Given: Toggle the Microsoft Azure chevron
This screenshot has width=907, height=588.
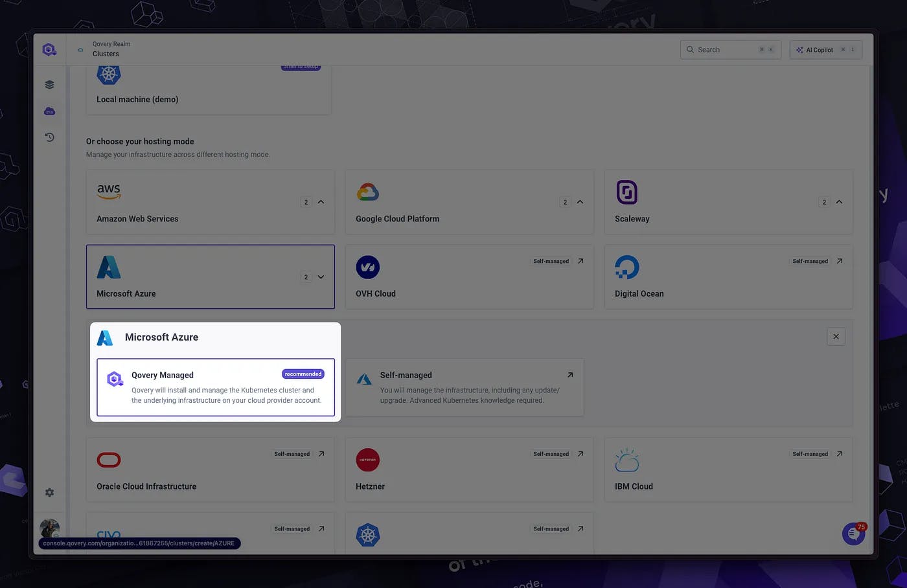Looking at the screenshot, I should click(321, 277).
